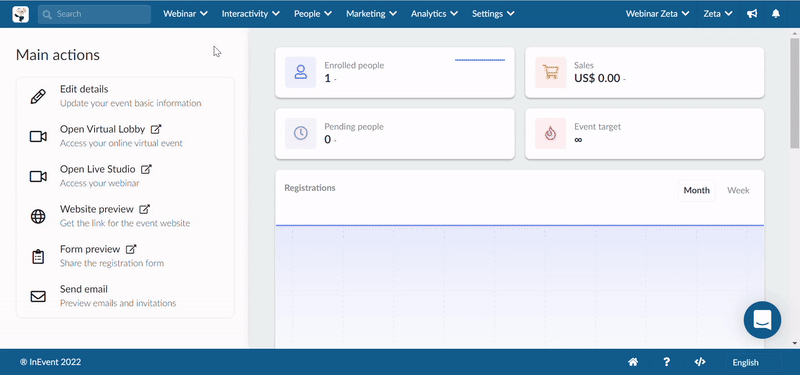
Task: Expand the Settings menu
Action: point(493,14)
